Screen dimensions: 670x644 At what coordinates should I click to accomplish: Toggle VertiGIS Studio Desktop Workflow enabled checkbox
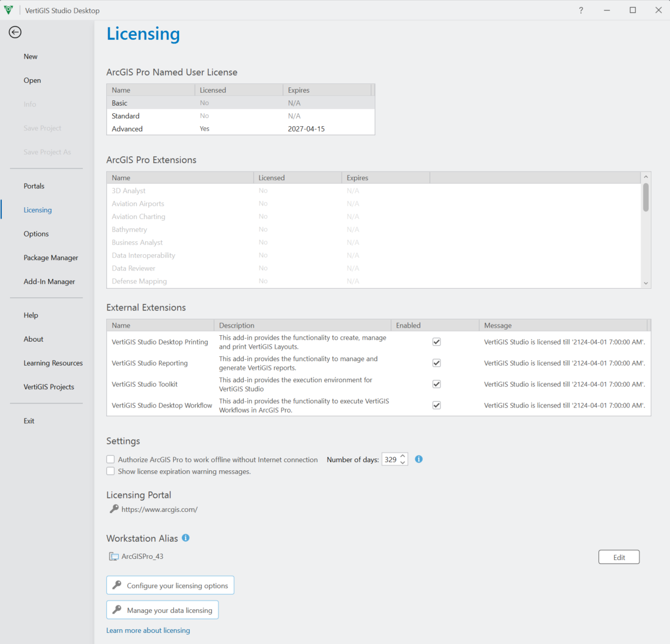click(x=436, y=405)
